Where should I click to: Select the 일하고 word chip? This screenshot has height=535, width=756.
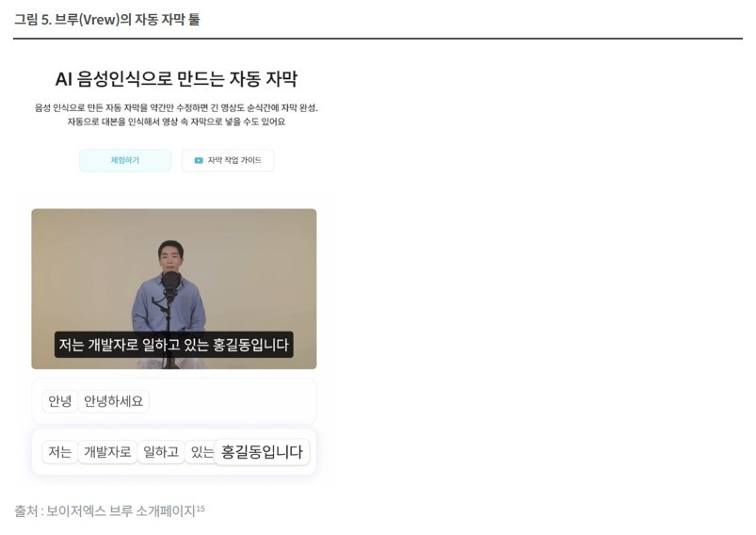pos(161,452)
